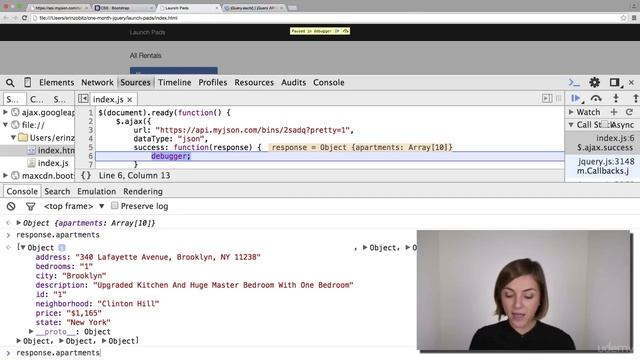640x360 pixels.
Task: Toggle the file navigator sidebar icon
Action: pyautogui.click(x=83, y=99)
